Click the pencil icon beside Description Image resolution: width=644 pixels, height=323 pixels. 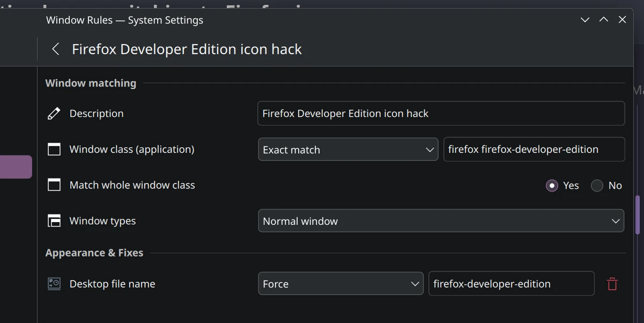(54, 113)
